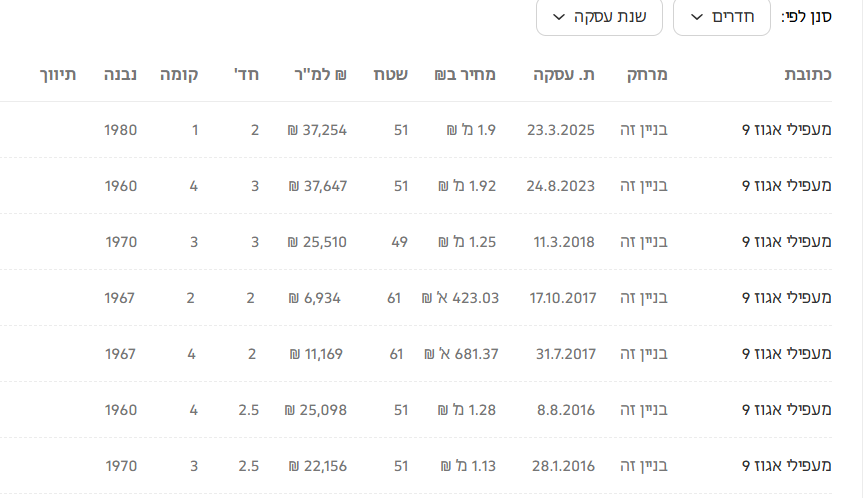The image size is (868, 498).
Task: Click the מחיר ב₪ column header
Action: (466, 74)
